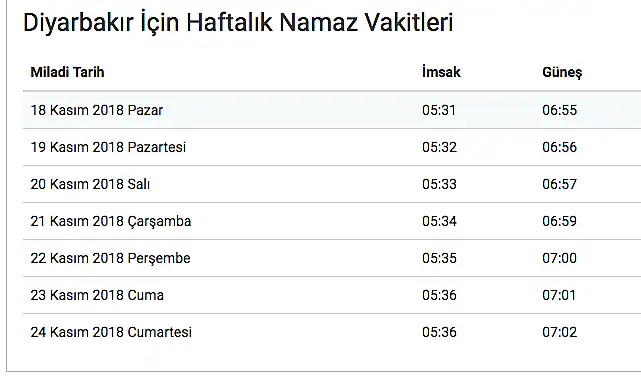
Task: Click the 06:57 Güneş time on Salı
Action: (559, 184)
